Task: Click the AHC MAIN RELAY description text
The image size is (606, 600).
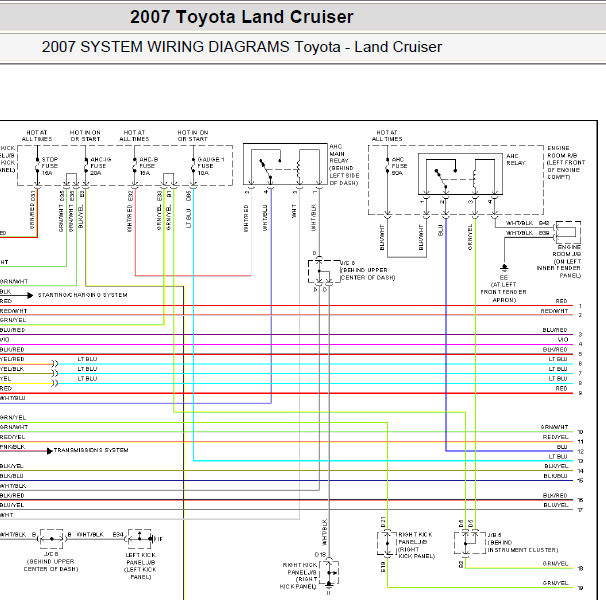Action: click(x=344, y=165)
